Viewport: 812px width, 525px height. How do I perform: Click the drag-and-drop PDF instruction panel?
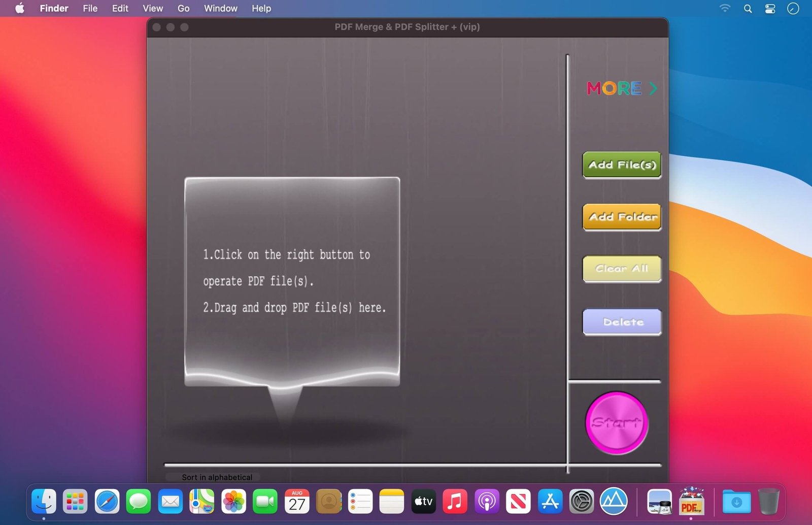[x=292, y=282]
